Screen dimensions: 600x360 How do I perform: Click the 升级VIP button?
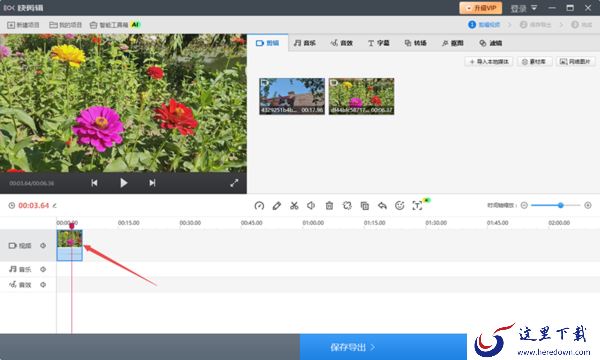point(481,8)
